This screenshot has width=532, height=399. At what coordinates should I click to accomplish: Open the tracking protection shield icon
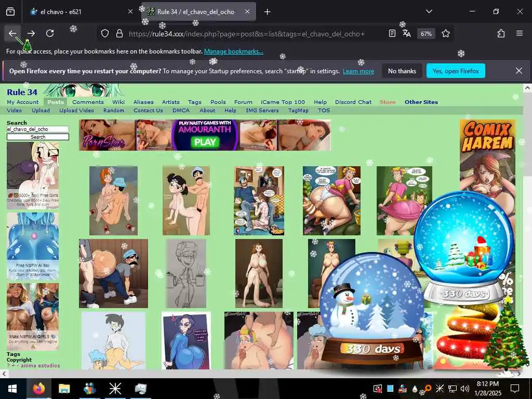tap(105, 33)
